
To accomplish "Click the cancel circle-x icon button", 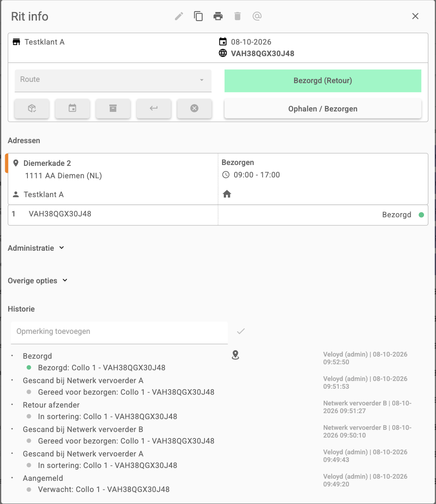I will click(x=194, y=108).
